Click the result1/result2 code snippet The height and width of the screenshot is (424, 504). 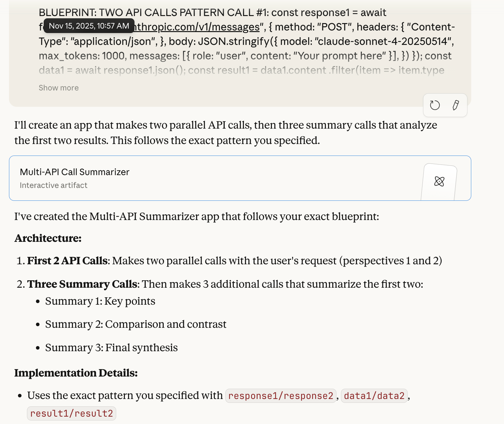(x=72, y=413)
